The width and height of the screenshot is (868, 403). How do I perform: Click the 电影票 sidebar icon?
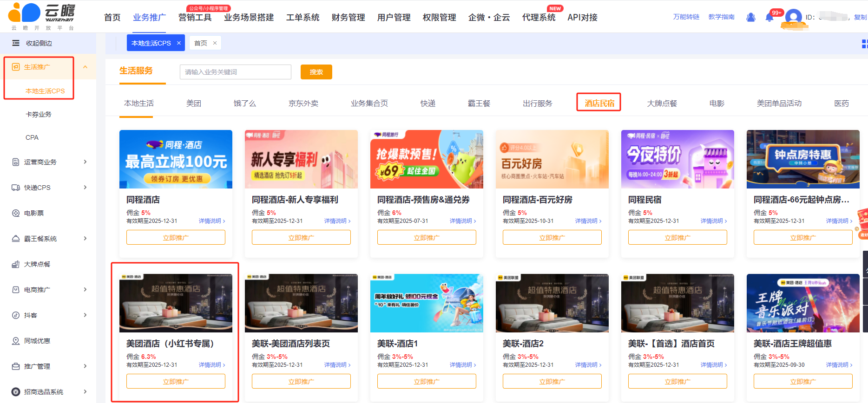[16, 213]
